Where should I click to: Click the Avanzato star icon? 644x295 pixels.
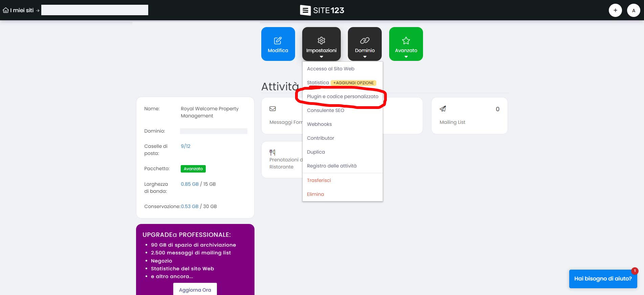pos(406,41)
